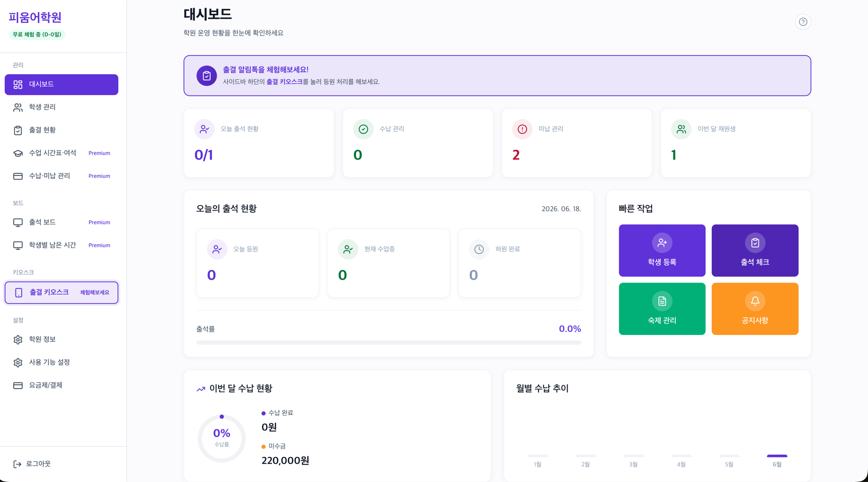
Task: Click the gear icon for 학원 정보
Action: [x=18, y=339]
